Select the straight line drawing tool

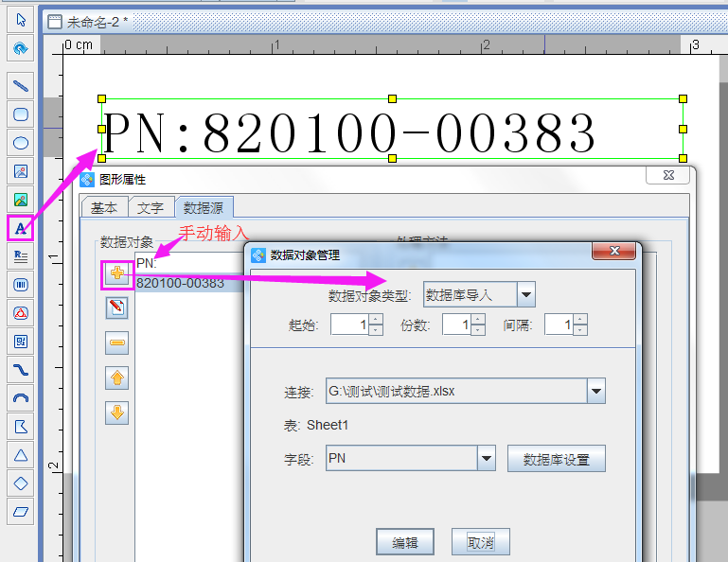point(21,86)
